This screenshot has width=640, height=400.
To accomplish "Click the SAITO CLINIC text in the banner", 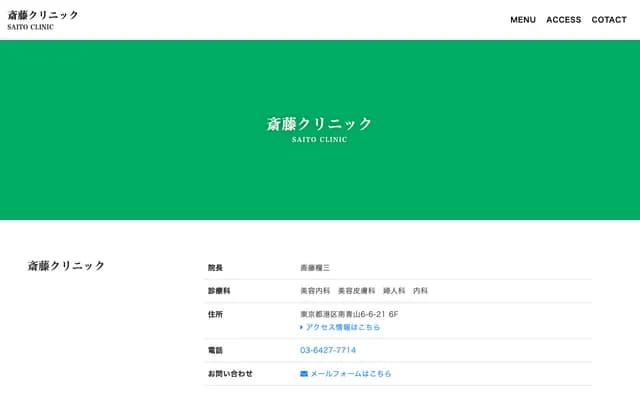I will (319, 140).
